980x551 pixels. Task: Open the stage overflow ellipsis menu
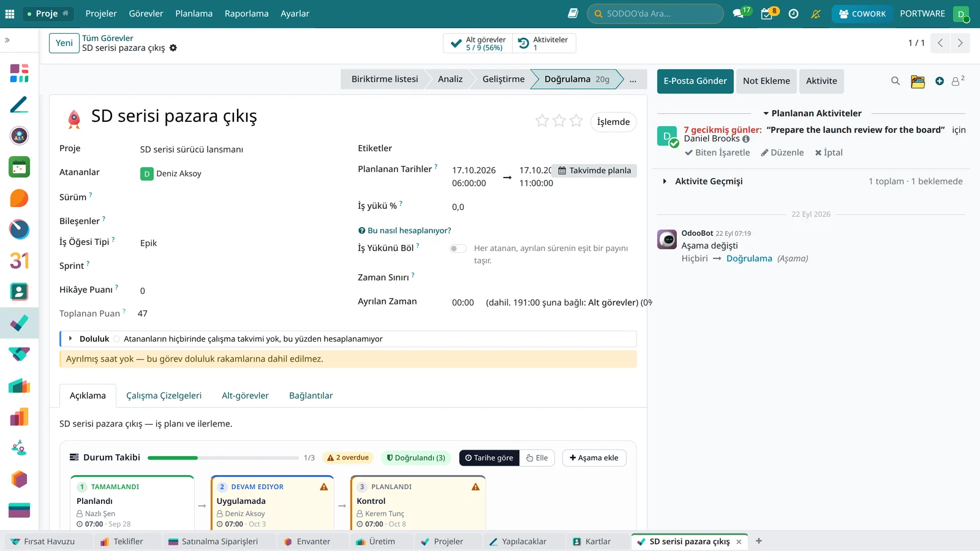pyautogui.click(x=633, y=80)
